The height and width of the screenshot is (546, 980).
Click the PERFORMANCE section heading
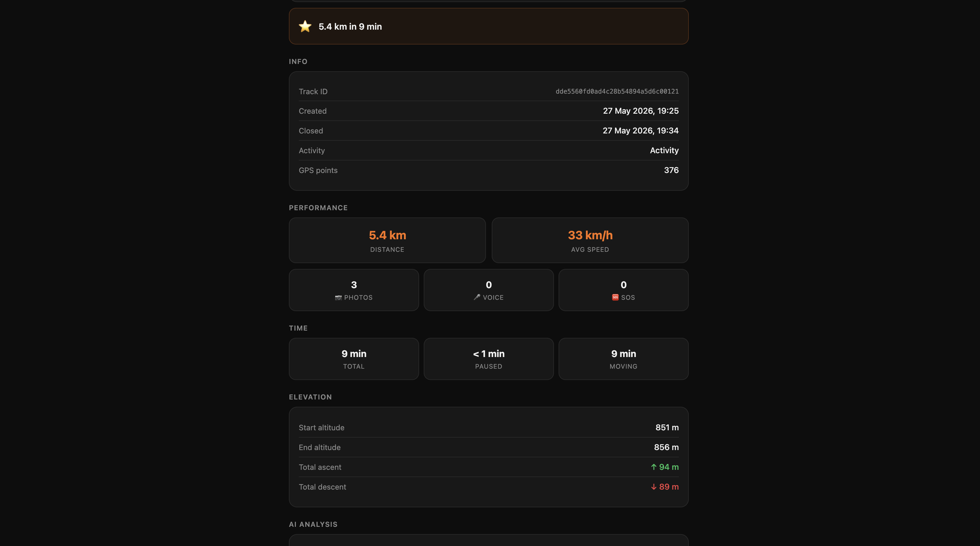pos(318,208)
